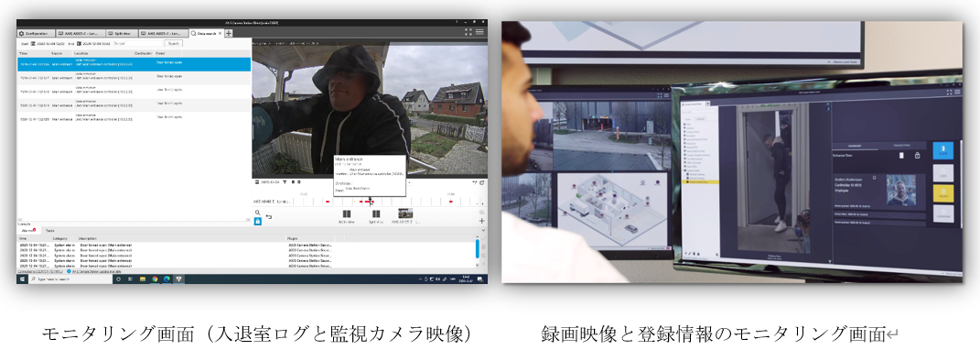Sort results by the Source column header

(57, 54)
